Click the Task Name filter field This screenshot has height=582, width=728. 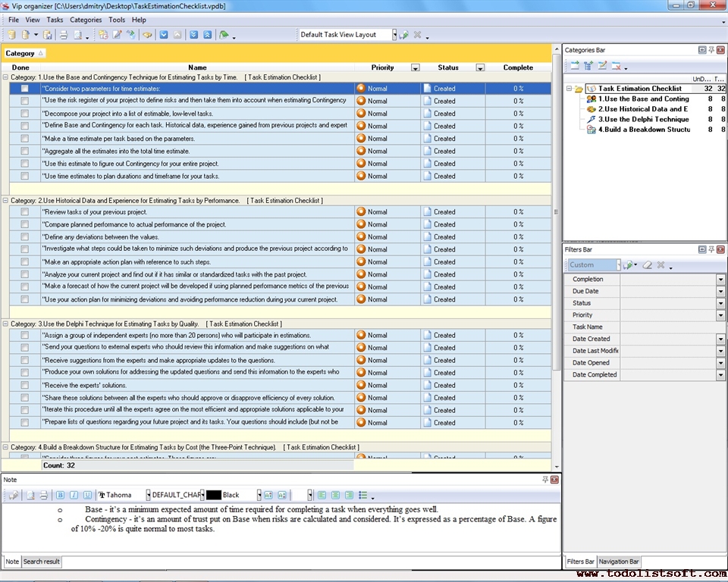[x=672, y=327]
